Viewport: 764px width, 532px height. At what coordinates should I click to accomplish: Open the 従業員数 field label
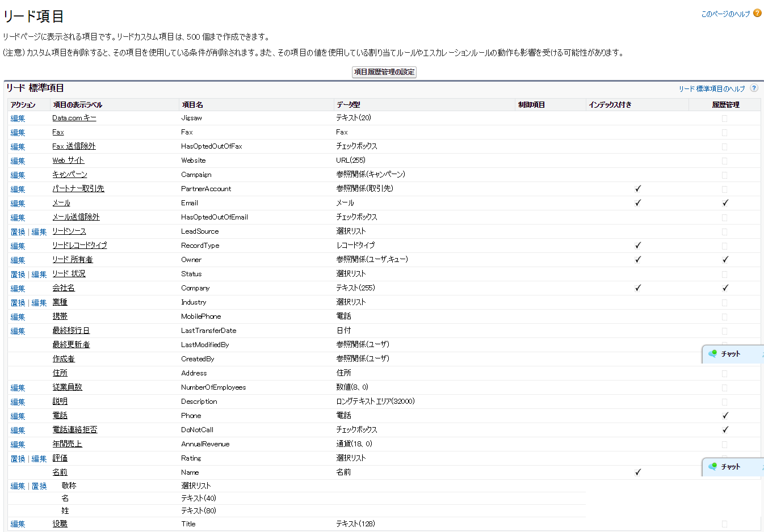point(68,387)
